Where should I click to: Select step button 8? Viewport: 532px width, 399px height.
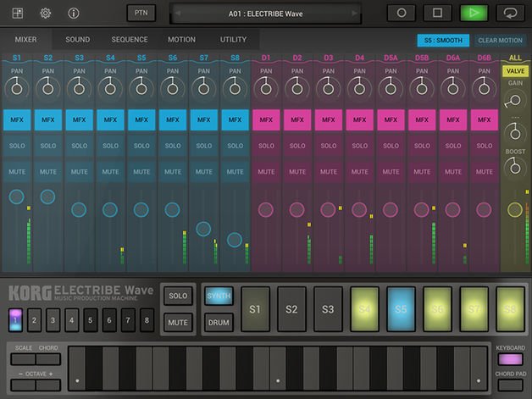(x=147, y=320)
